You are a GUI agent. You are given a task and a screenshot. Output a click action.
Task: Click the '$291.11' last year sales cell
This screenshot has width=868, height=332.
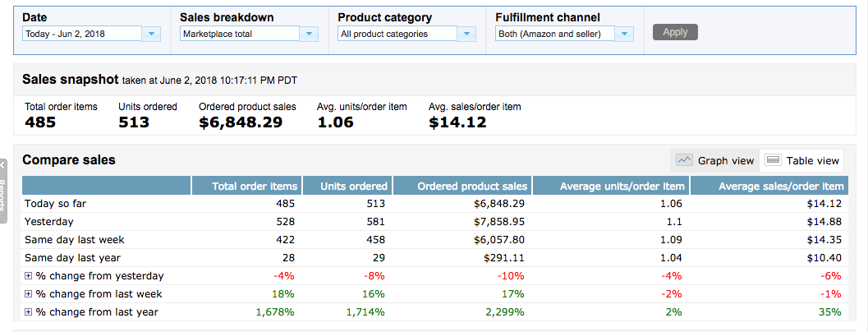click(506, 258)
